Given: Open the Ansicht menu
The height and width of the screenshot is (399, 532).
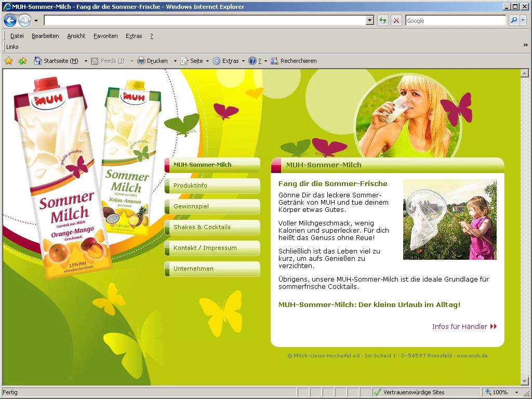Looking at the screenshot, I should 76,36.
